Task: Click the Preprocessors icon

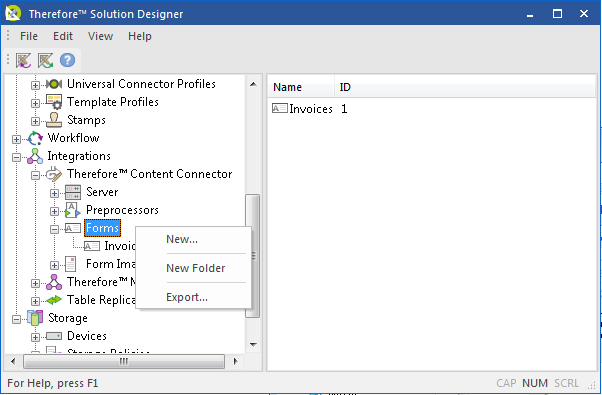Action: pyautogui.click(x=73, y=210)
